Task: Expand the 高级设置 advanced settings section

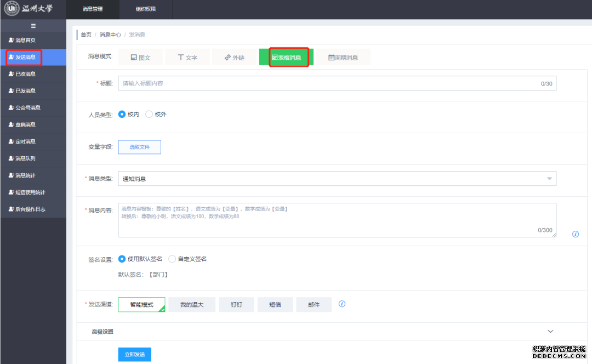Action: coord(550,332)
